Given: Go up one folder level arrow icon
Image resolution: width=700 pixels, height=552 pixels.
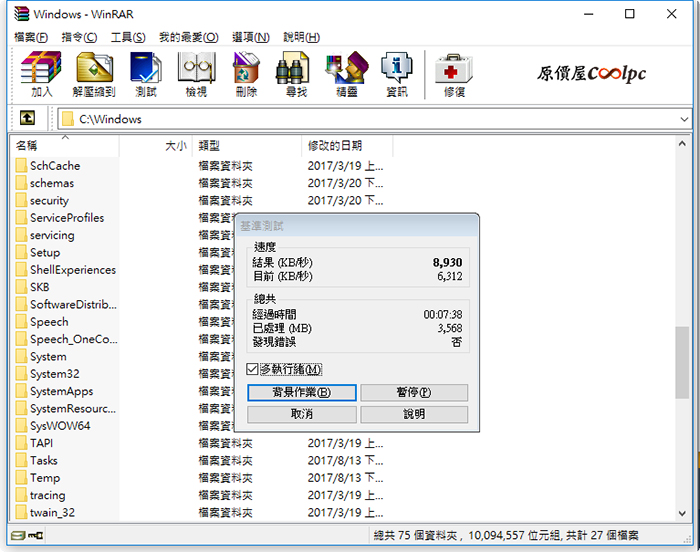Looking at the screenshot, I should [27, 118].
